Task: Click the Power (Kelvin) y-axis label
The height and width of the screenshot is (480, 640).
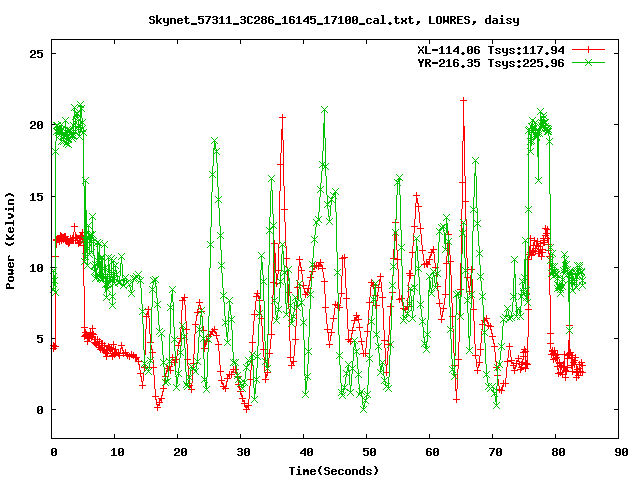Action: pyautogui.click(x=10, y=241)
